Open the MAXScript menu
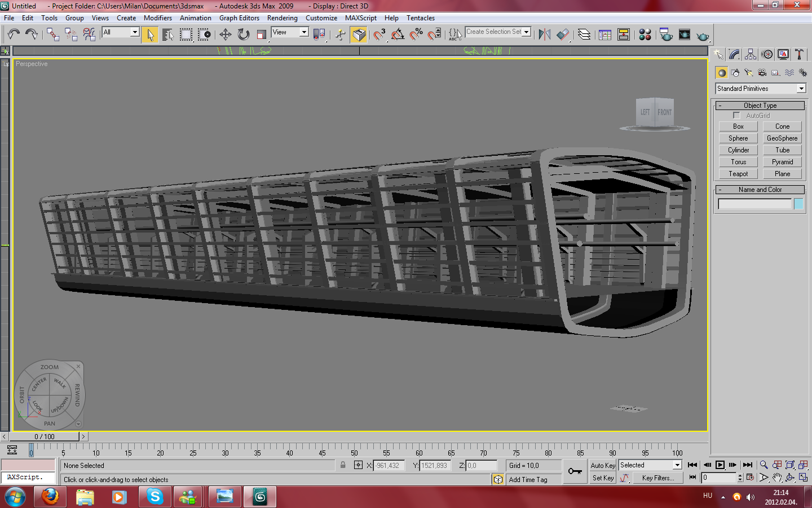Image resolution: width=812 pixels, height=508 pixels. point(361,18)
